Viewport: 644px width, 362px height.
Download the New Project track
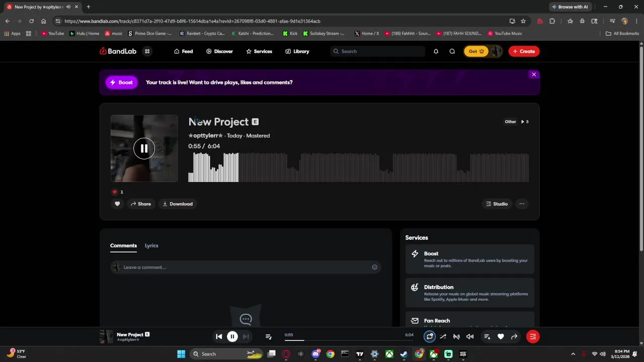point(178,204)
